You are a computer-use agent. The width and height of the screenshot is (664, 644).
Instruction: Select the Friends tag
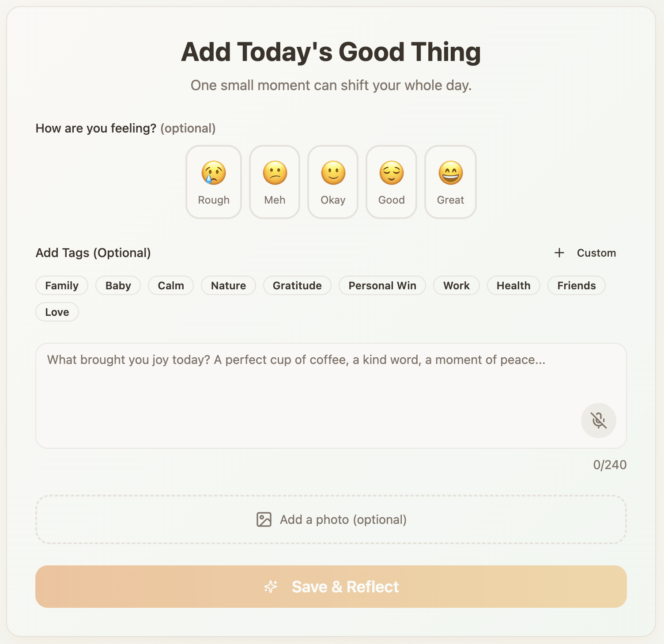click(x=576, y=285)
